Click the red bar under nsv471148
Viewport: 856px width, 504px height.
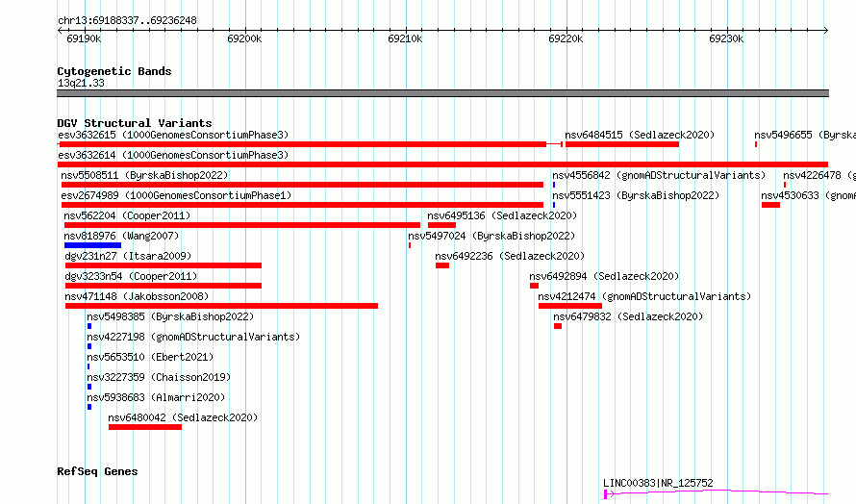point(221,306)
